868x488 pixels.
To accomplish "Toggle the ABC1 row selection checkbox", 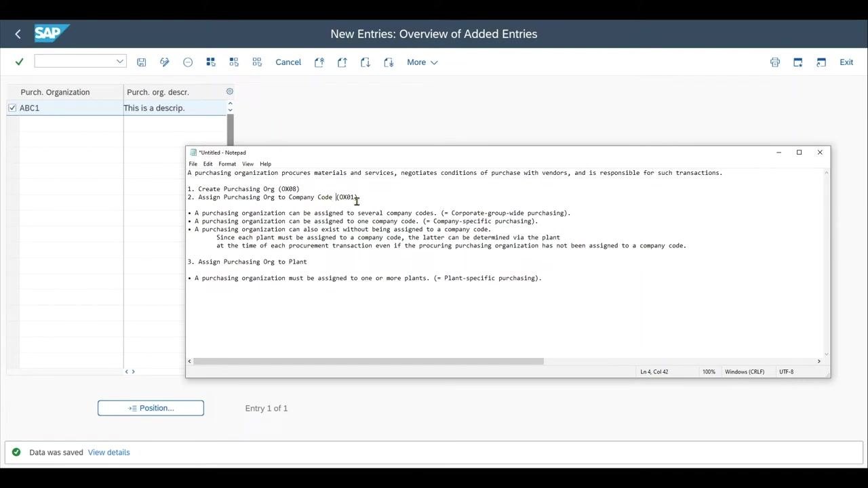I will [12, 108].
